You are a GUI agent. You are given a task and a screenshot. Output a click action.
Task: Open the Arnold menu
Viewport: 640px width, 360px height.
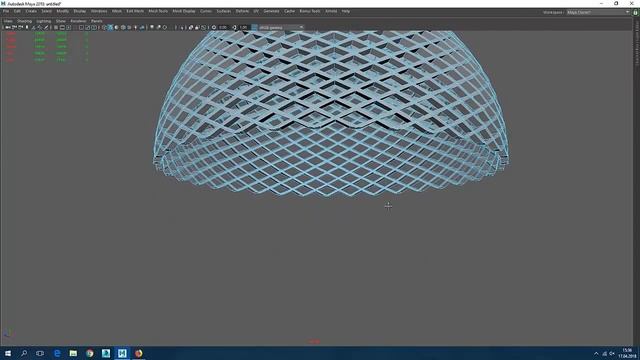[x=331, y=11]
